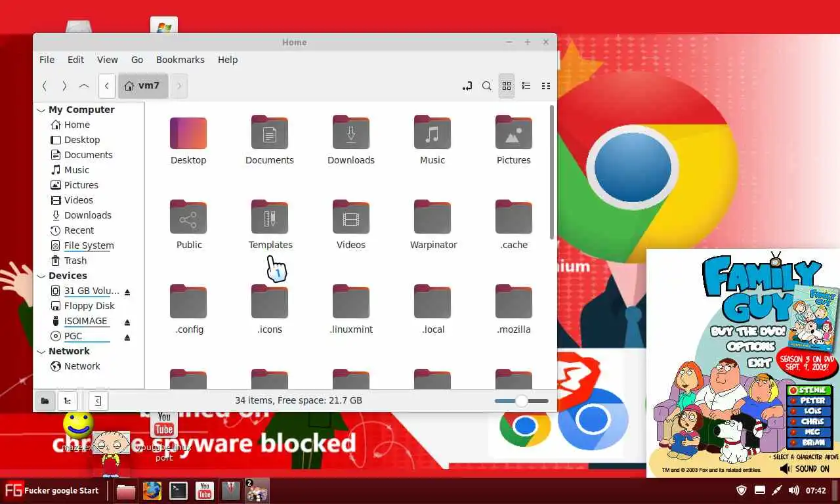Select the Pictures folder icon

514,133
